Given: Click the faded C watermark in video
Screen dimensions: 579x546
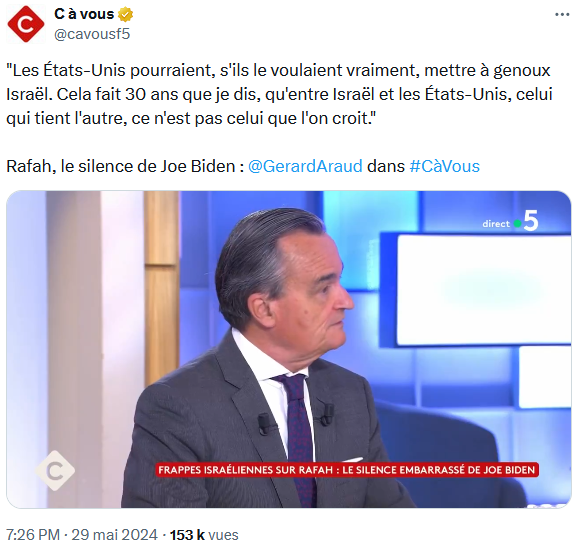Looking at the screenshot, I should pos(55,470).
